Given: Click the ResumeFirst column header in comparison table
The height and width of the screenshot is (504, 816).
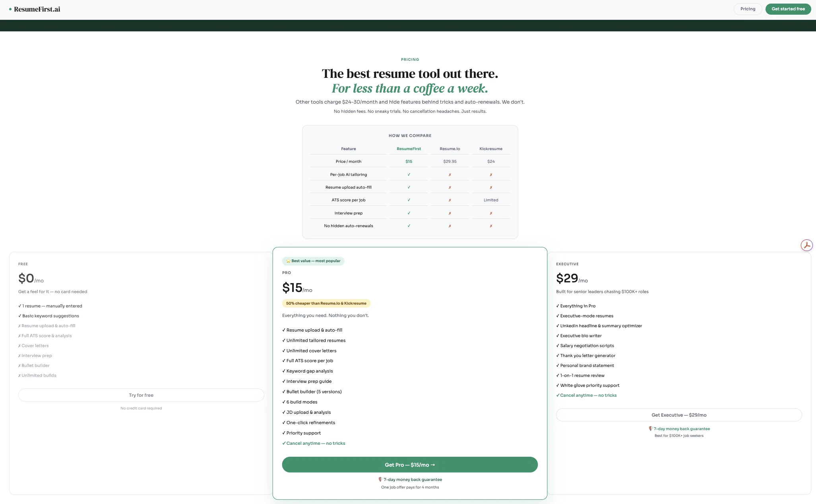Looking at the screenshot, I should 409,149.
